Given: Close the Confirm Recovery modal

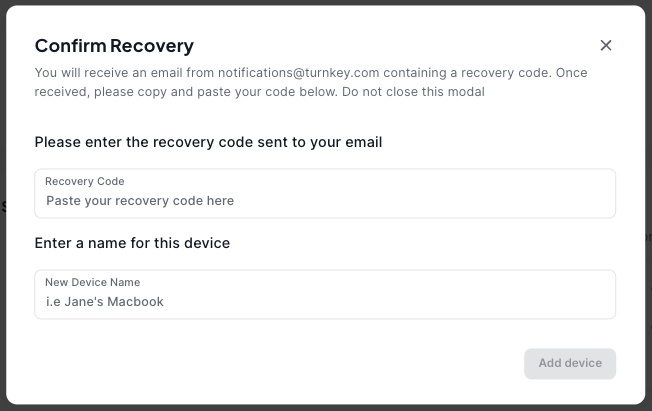Looking at the screenshot, I should point(605,45).
